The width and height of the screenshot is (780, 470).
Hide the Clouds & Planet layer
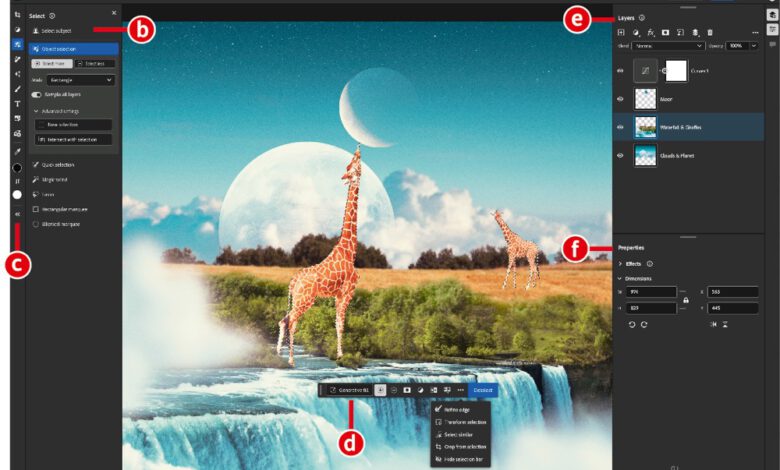click(x=620, y=156)
